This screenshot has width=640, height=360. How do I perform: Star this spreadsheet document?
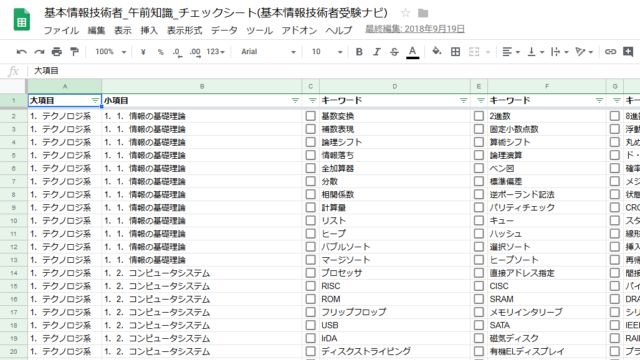405,13
